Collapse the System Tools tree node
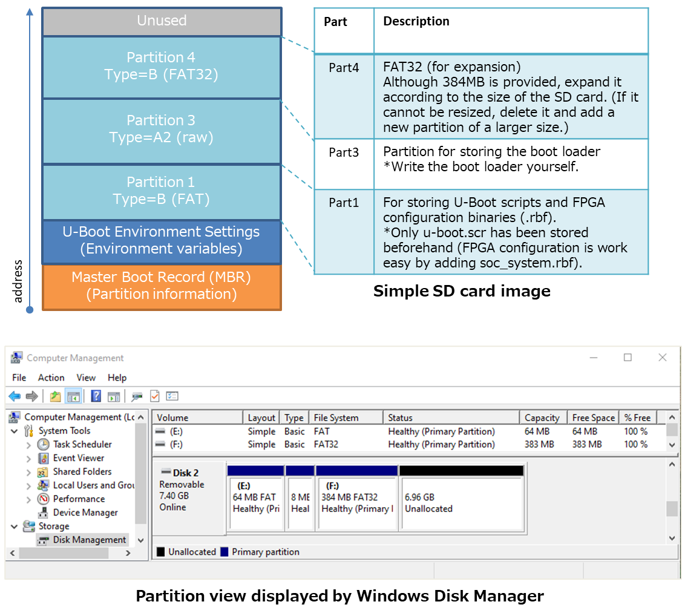 (15, 431)
